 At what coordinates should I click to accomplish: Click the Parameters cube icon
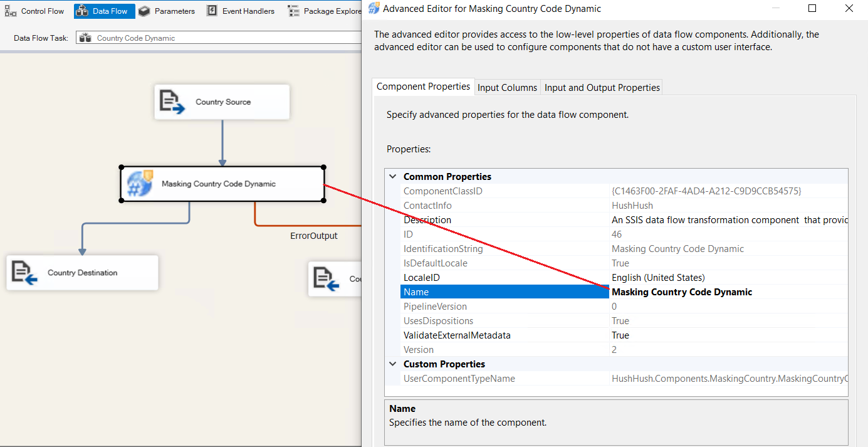point(144,11)
